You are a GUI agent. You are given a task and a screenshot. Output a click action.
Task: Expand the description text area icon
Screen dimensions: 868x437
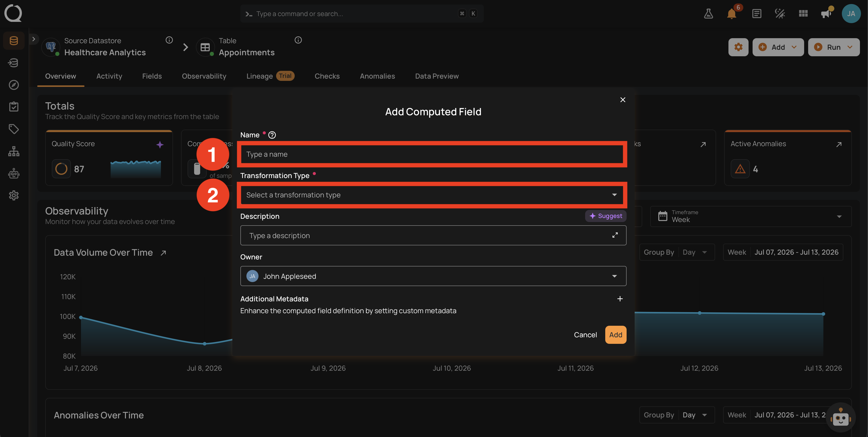[615, 235]
